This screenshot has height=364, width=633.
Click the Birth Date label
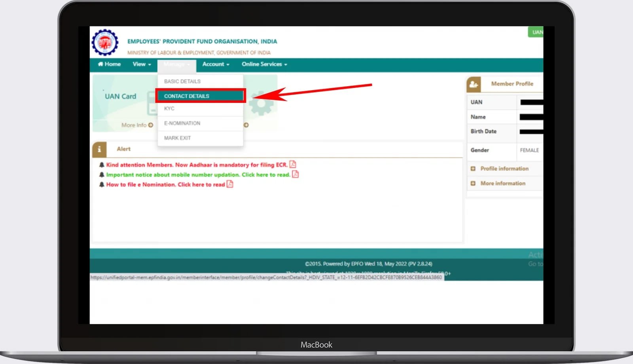[483, 131]
